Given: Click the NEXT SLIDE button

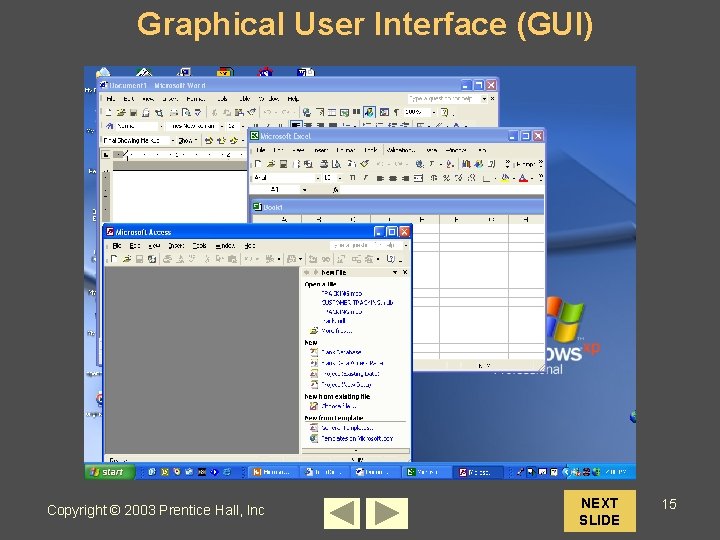Looking at the screenshot, I should point(600,511).
